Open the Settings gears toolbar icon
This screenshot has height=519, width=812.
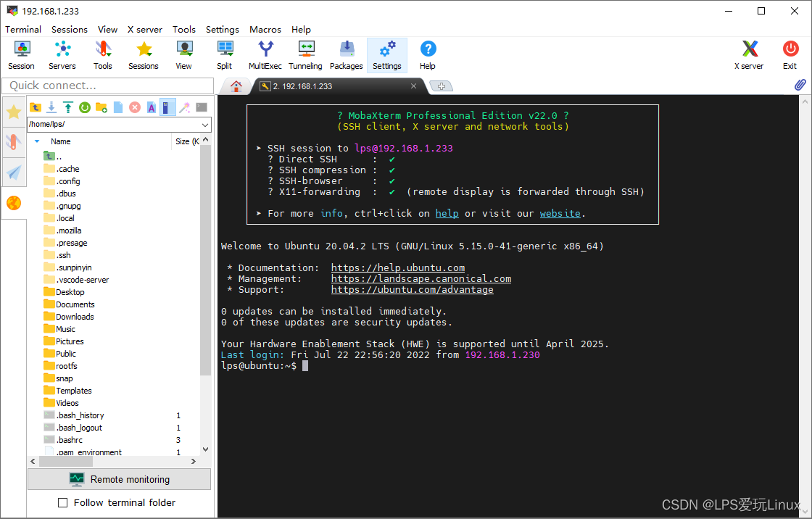[x=387, y=55]
